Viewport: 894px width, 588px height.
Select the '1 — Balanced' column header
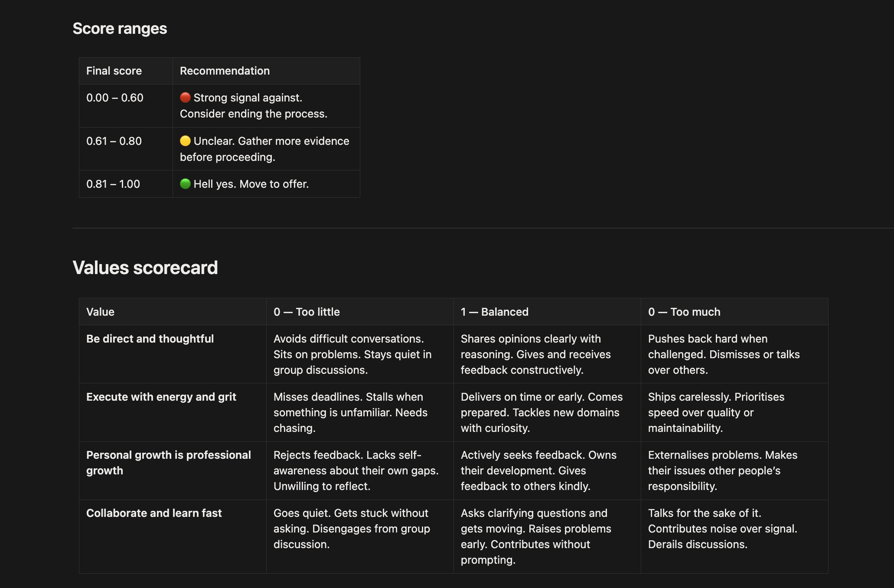[494, 312]
